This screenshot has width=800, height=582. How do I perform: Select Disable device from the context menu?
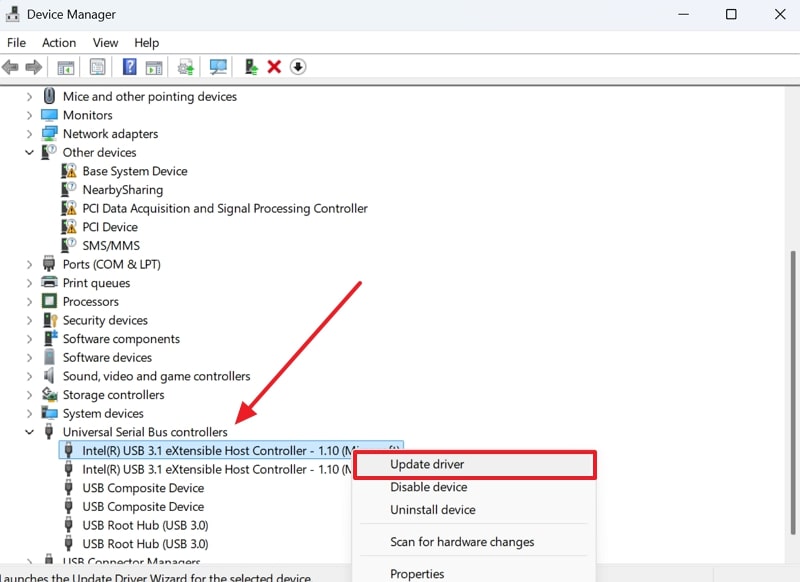click(427, 487)
